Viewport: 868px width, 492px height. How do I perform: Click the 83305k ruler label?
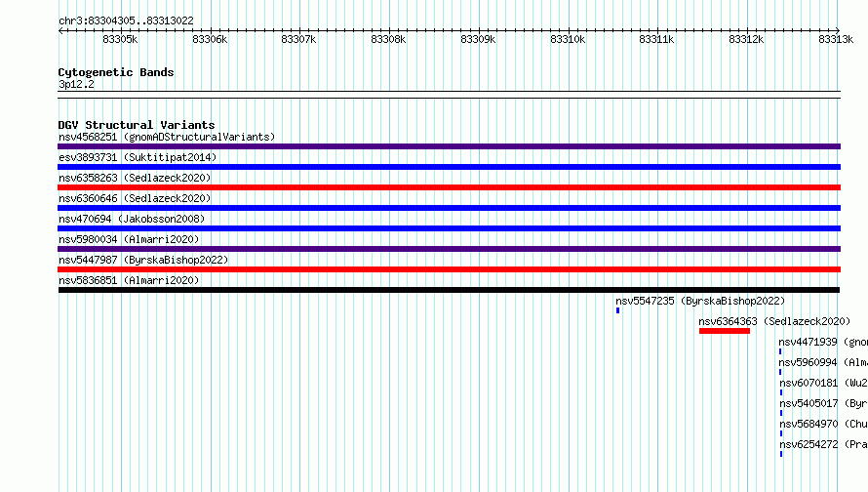(120, 39)
